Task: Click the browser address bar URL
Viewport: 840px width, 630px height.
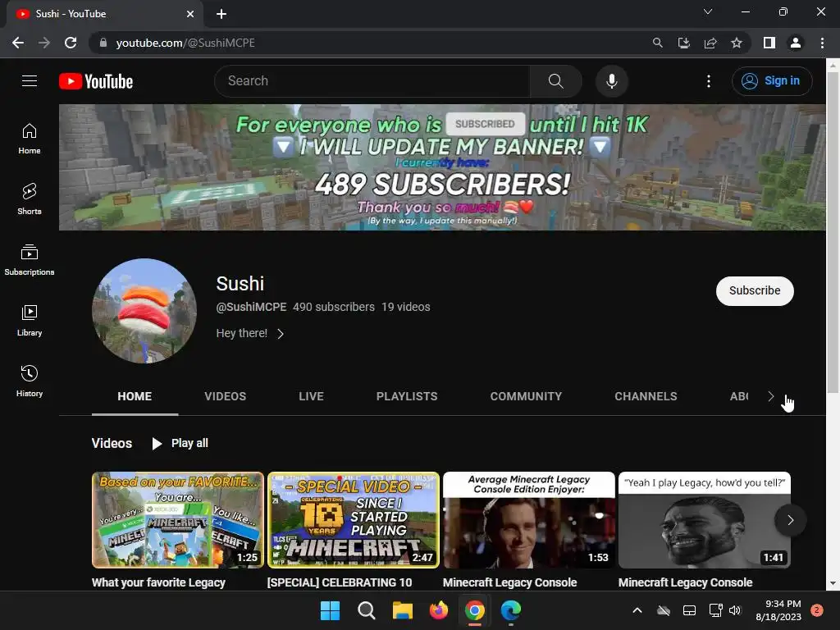Action: [185, 43]
